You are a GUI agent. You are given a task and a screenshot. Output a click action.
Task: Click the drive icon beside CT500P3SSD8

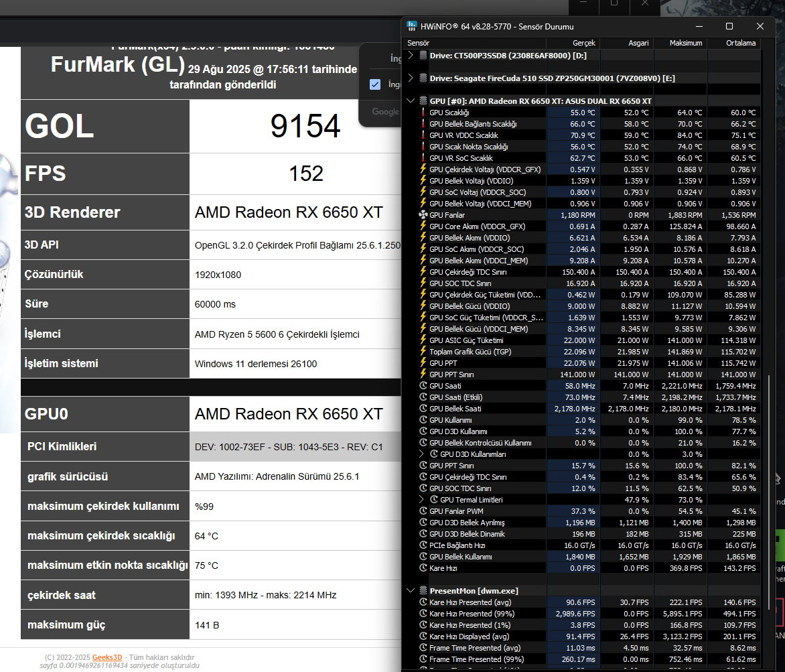423,55
